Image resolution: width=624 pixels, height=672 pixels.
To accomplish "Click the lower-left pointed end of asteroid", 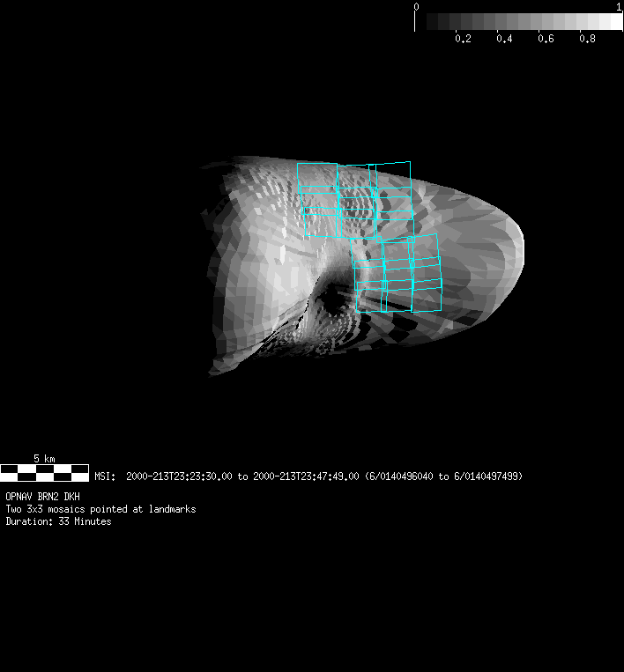I will 214,370.
